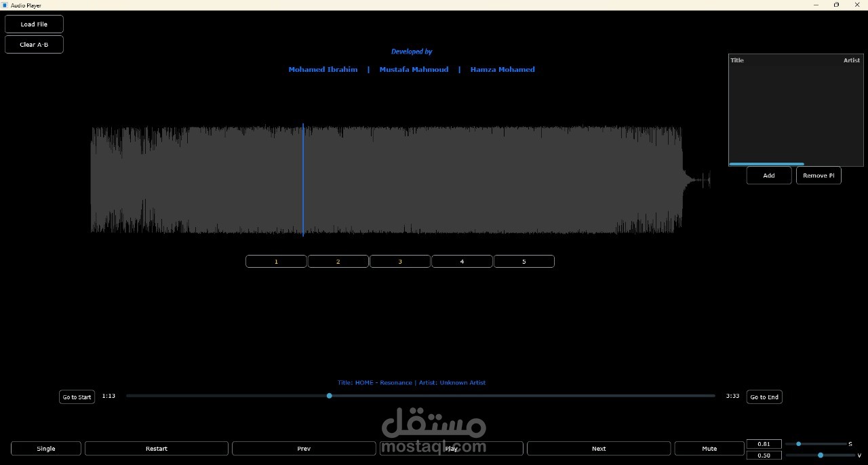Enable Single play mode
This screenshot has height=465, width=868.
coord(45,448)
